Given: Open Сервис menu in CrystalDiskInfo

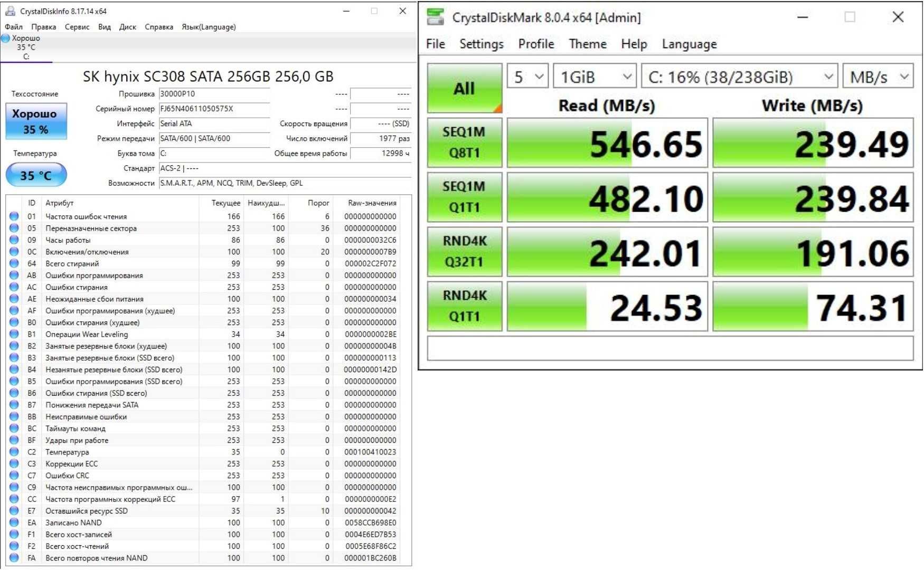Looking at the screenshot, I should tap(77, 27).
